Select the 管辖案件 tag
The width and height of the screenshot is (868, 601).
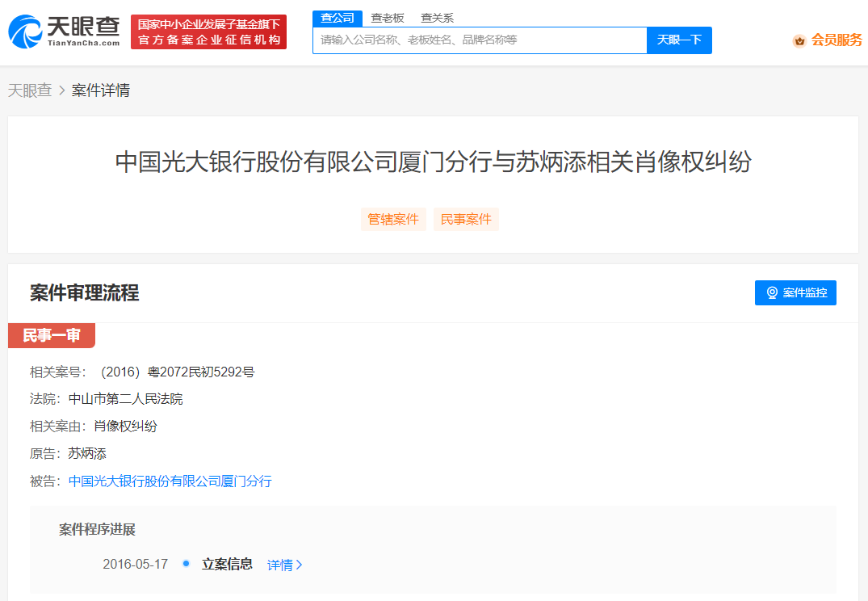(393, 220)
